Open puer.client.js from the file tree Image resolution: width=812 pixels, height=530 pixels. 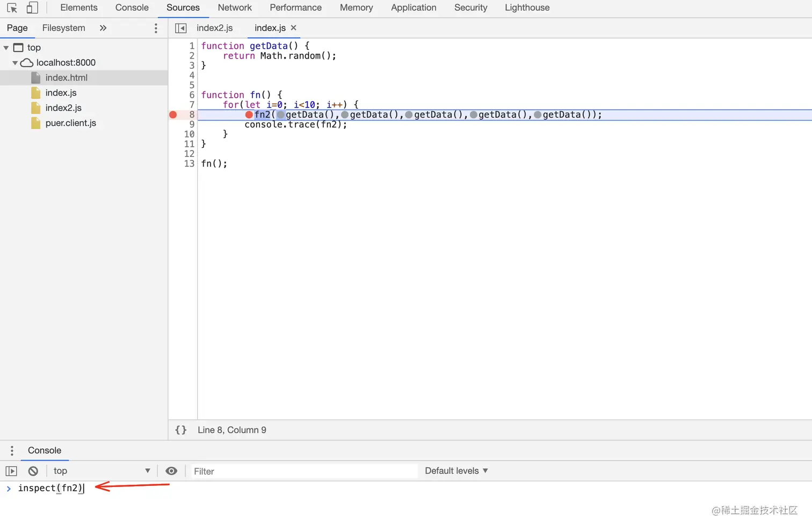(70, 123)
